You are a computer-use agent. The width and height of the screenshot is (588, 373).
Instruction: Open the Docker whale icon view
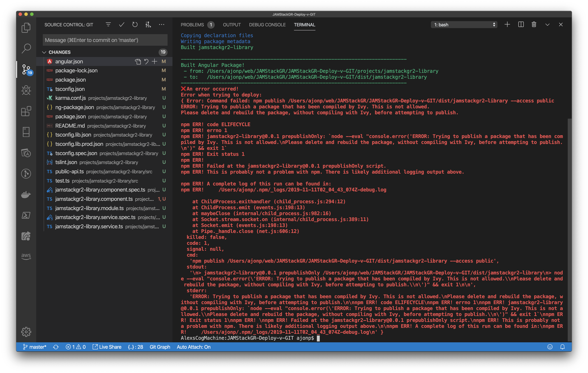(x=26, y=195)
